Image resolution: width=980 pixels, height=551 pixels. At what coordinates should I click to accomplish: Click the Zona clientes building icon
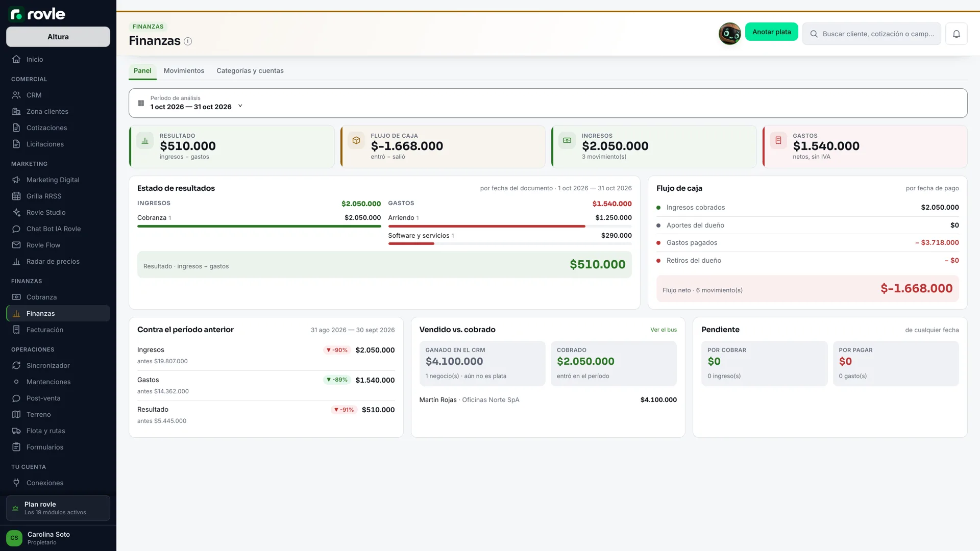click(x=16, y=111)
